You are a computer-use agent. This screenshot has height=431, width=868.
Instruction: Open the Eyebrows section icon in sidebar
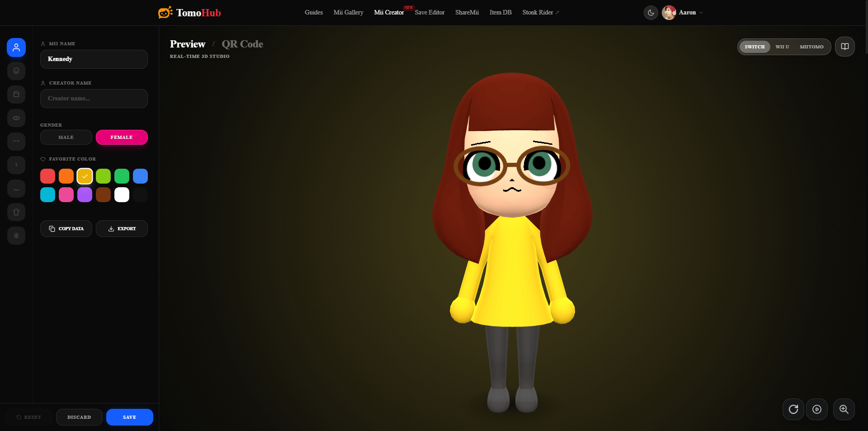[16, 142]
